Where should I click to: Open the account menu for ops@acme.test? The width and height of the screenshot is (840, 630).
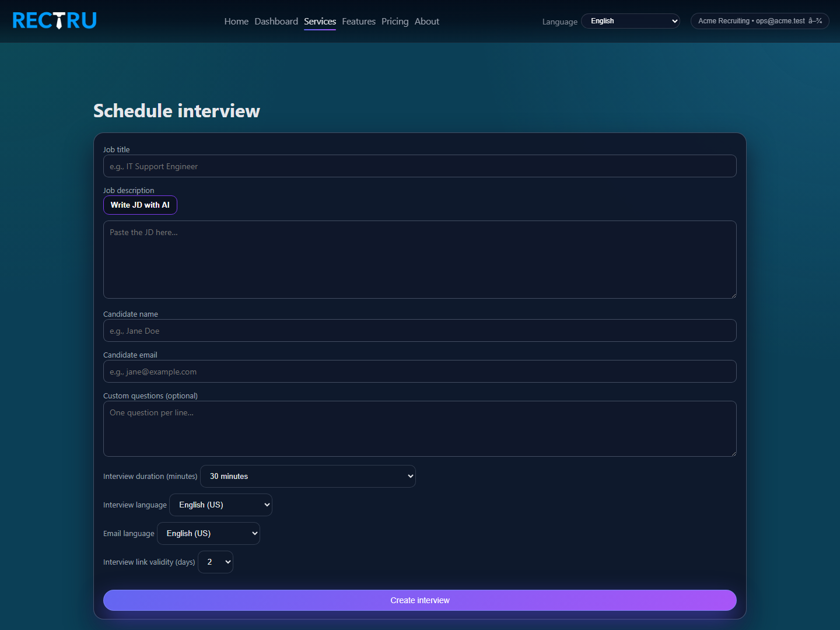[759, 21]
